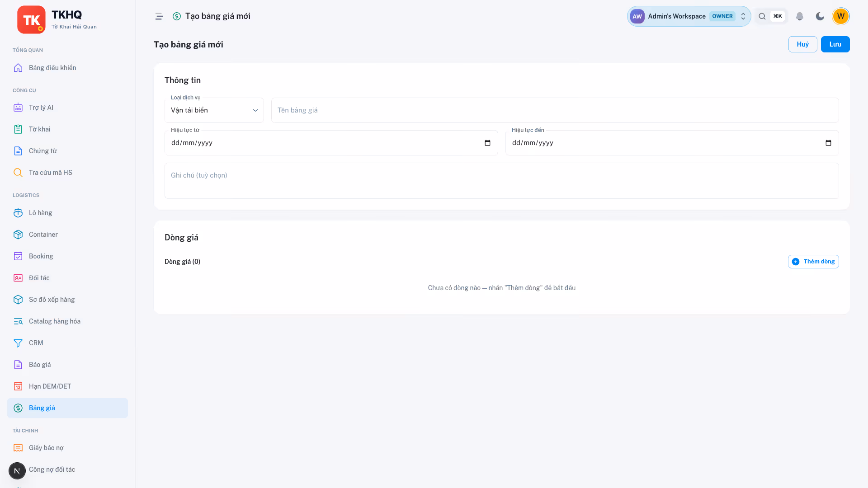Click the Container cube icon in sidebar
868x488 pixels.
18,235
